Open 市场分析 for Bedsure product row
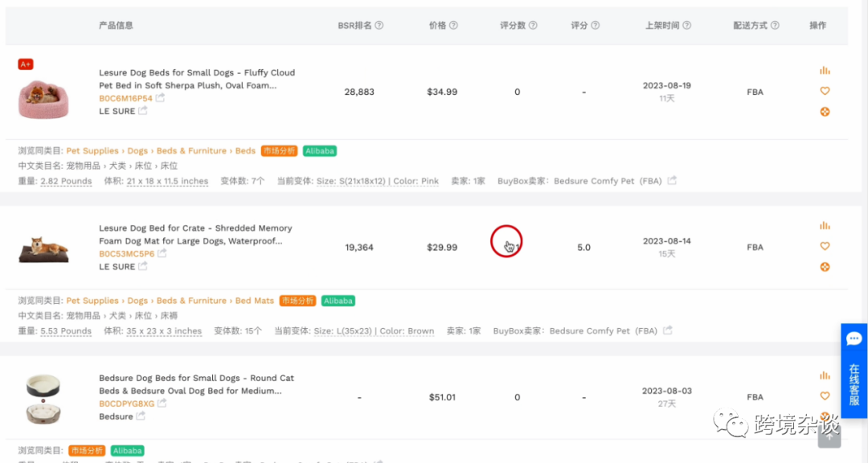868x463 pixels. pos(87,451)
